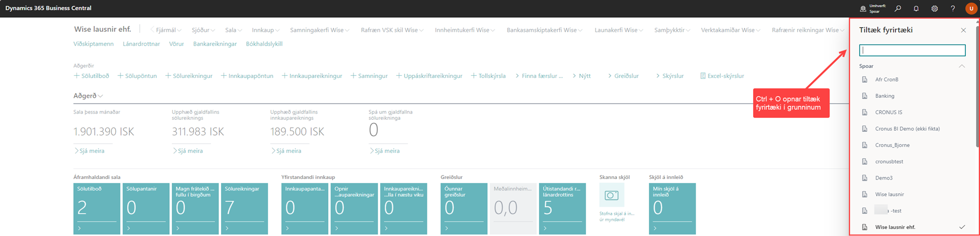Click the 1.901.390 ISK sales amount
Viewport: 980px width, 236px height.
[x=104, y=132]
